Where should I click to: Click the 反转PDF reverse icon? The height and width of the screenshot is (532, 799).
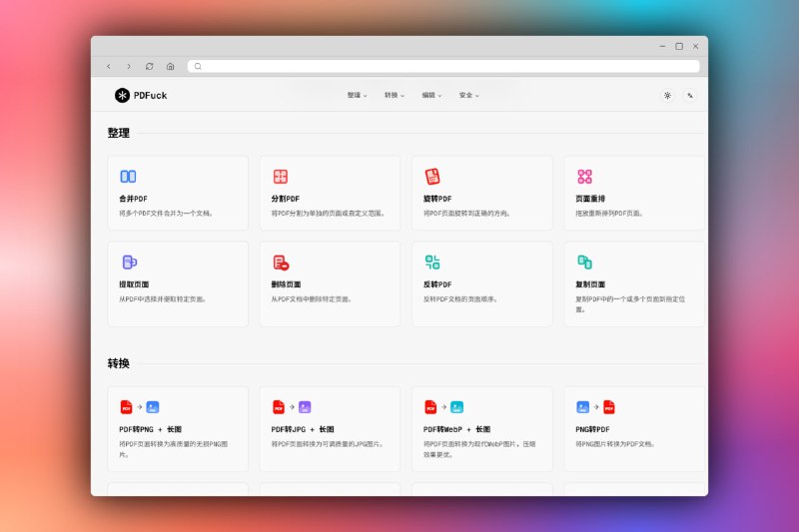coord(432,263)
